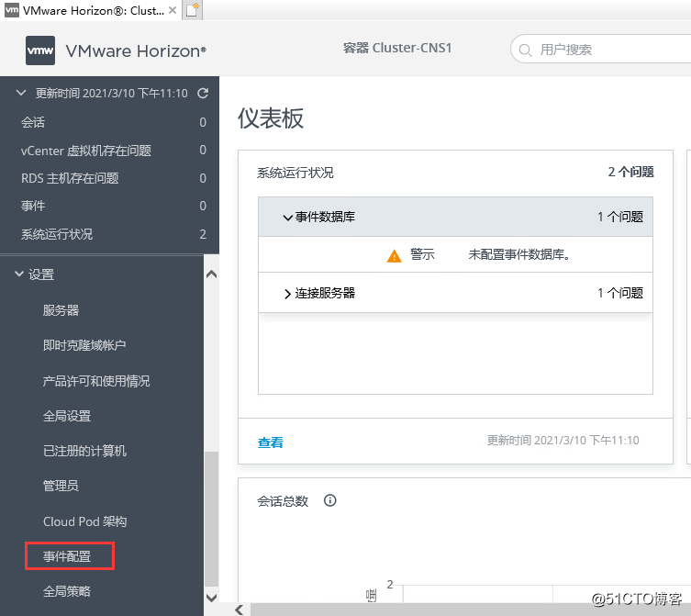The height and width of the screenshot is (616, 691).
Task: Open 全局策略 in sidebar
Action: 67,591
